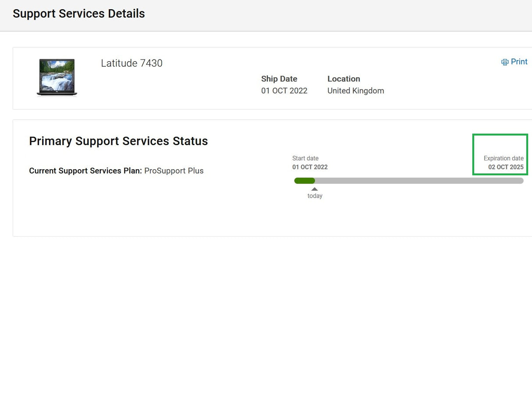Click the today triangle marker on timeline
The height and width of the screenshot is (415, 532).
point(315,189)
